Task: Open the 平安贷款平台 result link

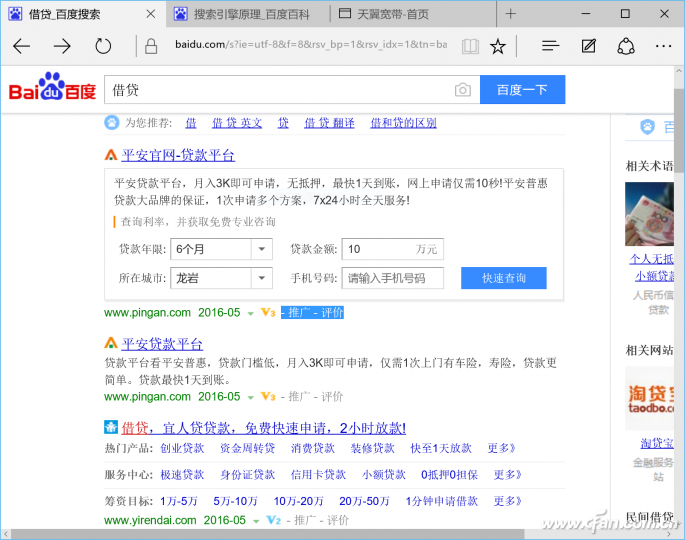Action: point(162,343)
